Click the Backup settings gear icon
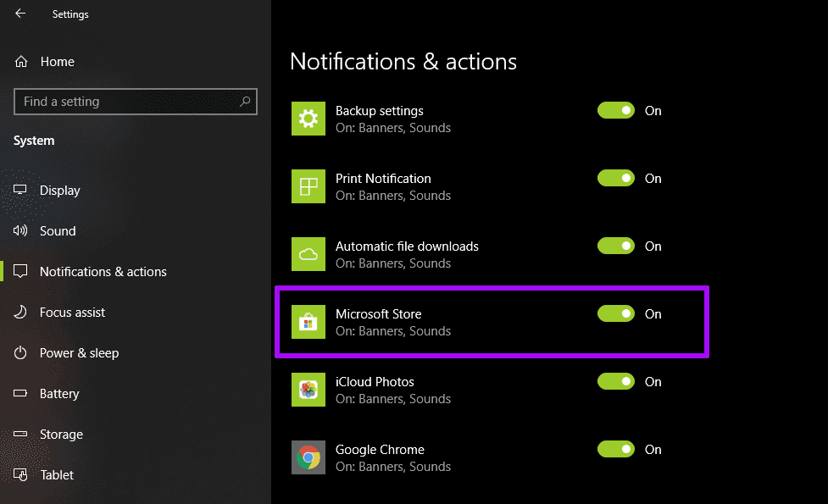828x504 pixels. pyautogui.click(x=308, y=119)
